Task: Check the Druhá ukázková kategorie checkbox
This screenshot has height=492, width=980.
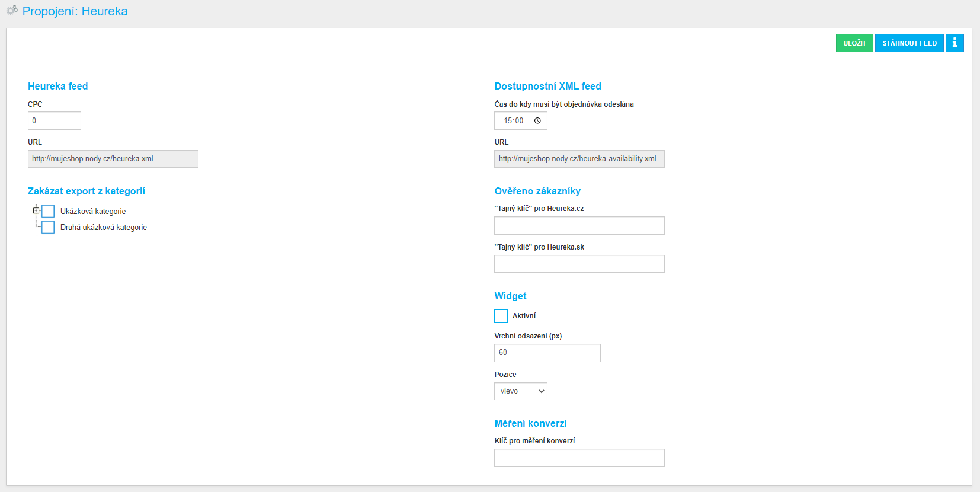Action: tap(48, 228)
